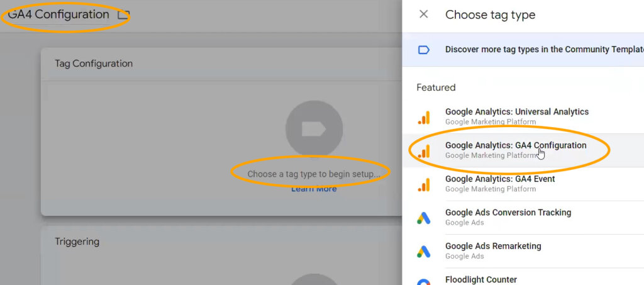Screen dimensions: 644x285
Task: Edit the GA4 Configuration tag name
Action: tap(58, 14)
